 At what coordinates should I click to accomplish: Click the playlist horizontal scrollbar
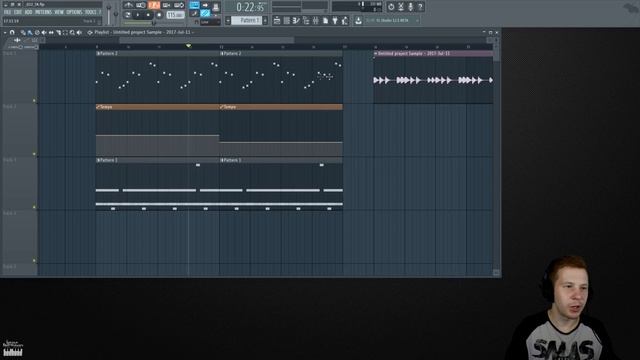(x=207, y=40)
